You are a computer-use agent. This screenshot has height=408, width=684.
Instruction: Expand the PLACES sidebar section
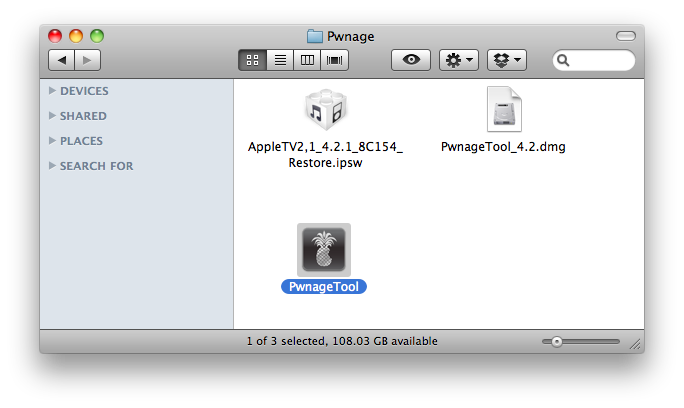(x=52, y=141)
